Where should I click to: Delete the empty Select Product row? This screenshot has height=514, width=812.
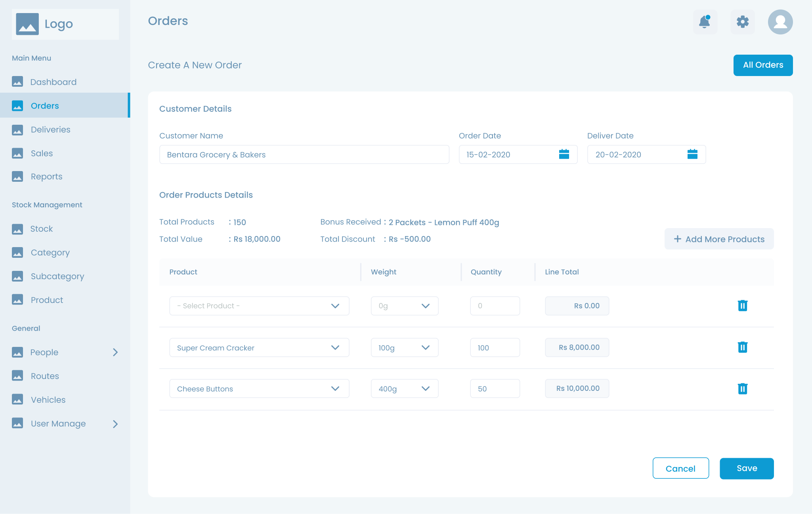(x=743, y=306)
